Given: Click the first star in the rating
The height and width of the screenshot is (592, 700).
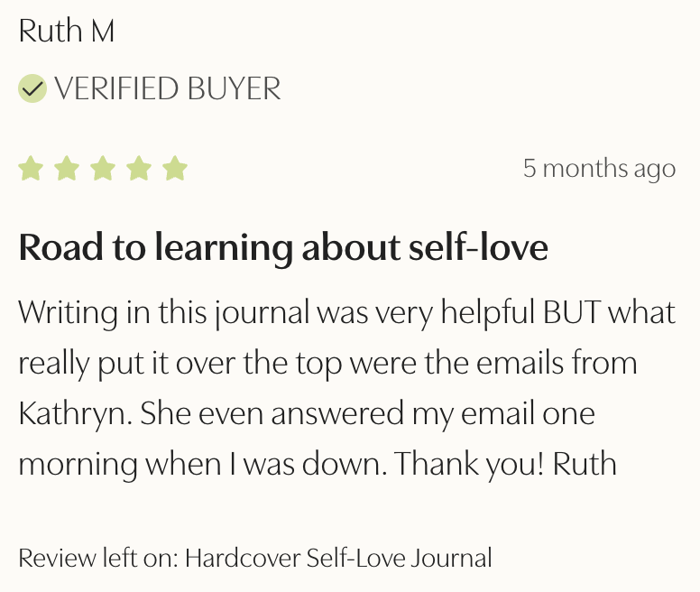Looking at the screenshot, I should 32,169.
